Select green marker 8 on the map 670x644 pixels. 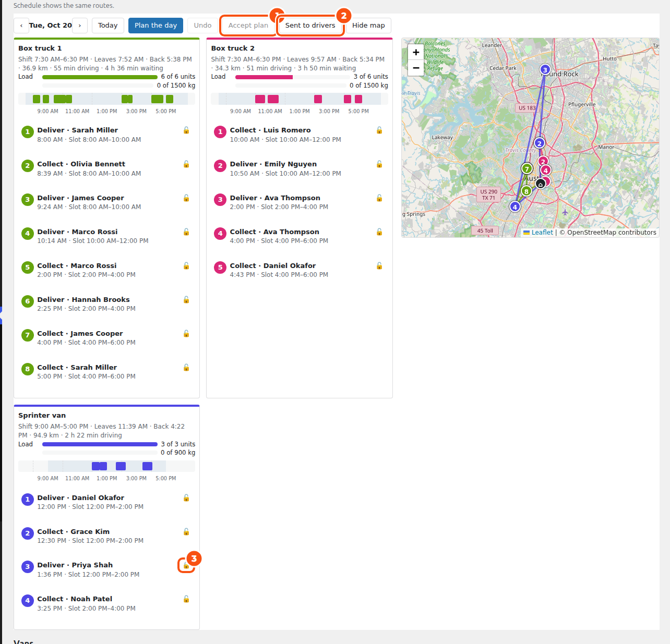click(526, 191)
